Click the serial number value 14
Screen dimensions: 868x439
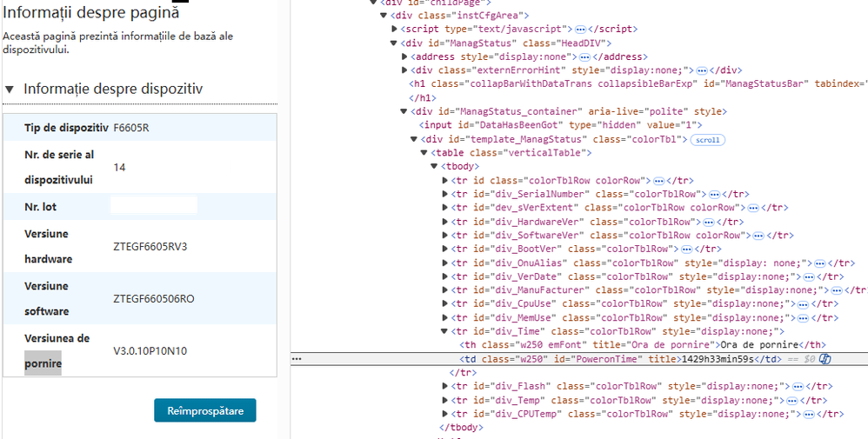(x=119, y=167)
